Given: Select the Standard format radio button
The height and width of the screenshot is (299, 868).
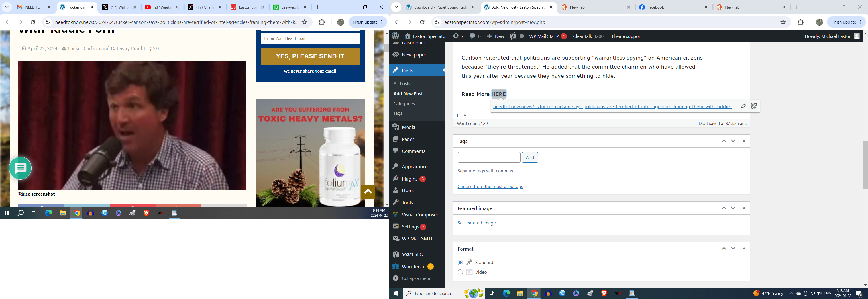Looking at the screenshot, I should [x=460, y=262].
